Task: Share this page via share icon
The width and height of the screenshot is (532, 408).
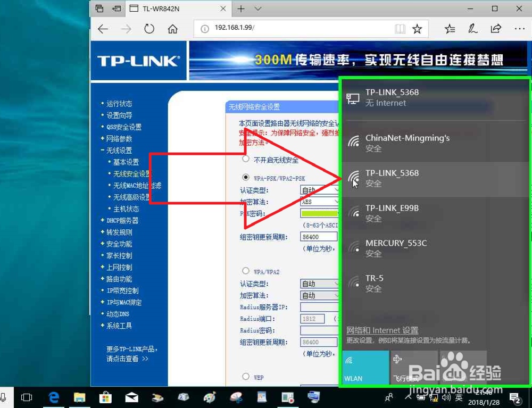Action: pos(496,29)
